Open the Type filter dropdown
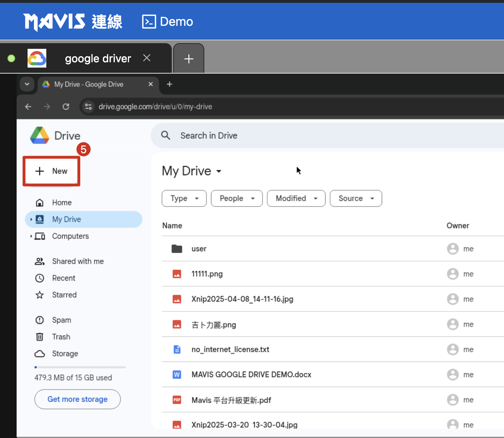The height and width of the screenshot is (438, 504). 184,198
